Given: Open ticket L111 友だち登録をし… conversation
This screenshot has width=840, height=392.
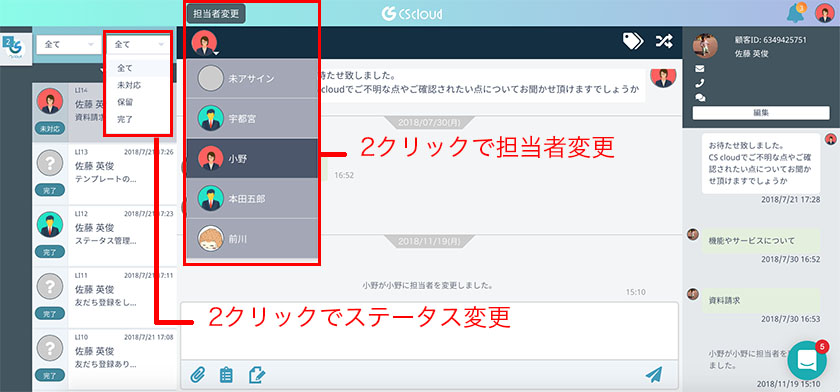Looking at the screenshot, I should tap(104, 297).
